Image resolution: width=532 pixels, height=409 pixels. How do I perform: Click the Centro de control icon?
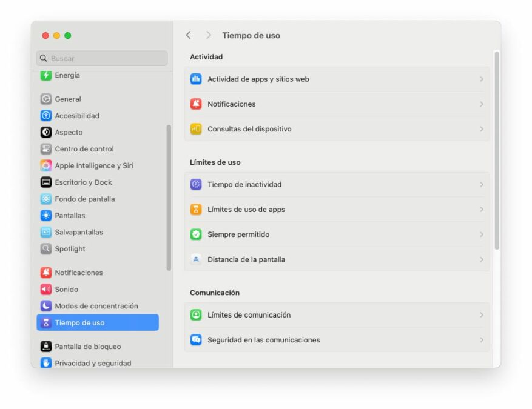[x=46, y=149]
